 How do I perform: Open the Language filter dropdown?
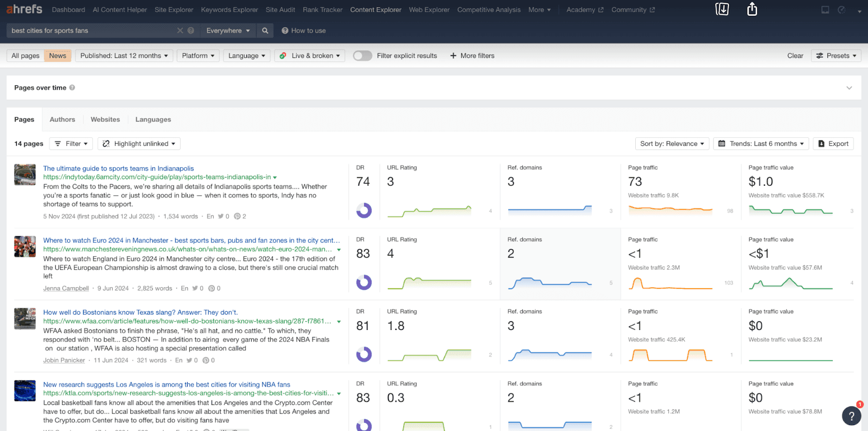coord(247,55)
